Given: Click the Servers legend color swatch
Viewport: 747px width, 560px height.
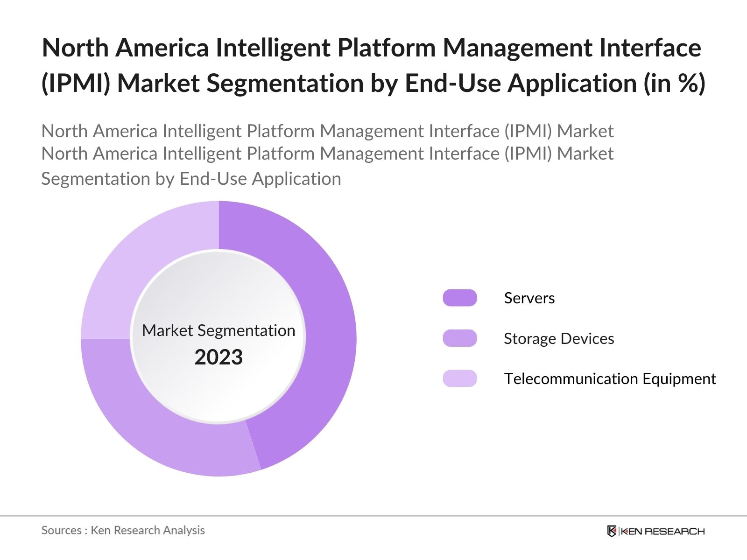Looking at the screenshot, I should tap(460, 298).
